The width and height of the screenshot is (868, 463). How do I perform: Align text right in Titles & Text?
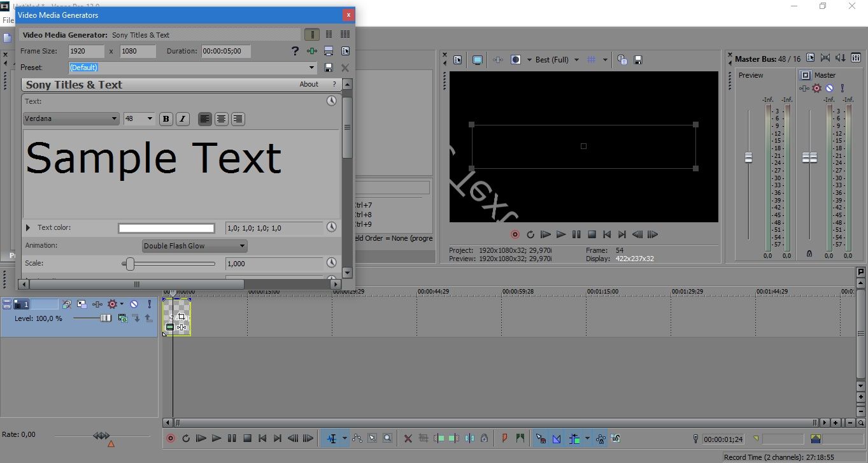pos(238,118)
